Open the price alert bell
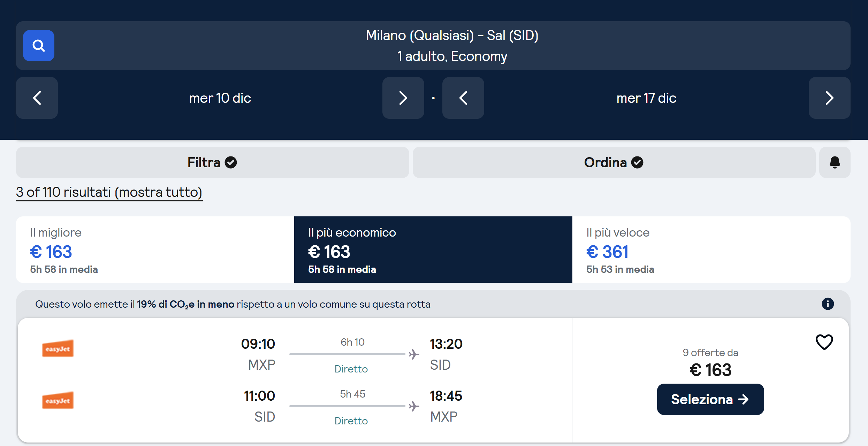 835,162
